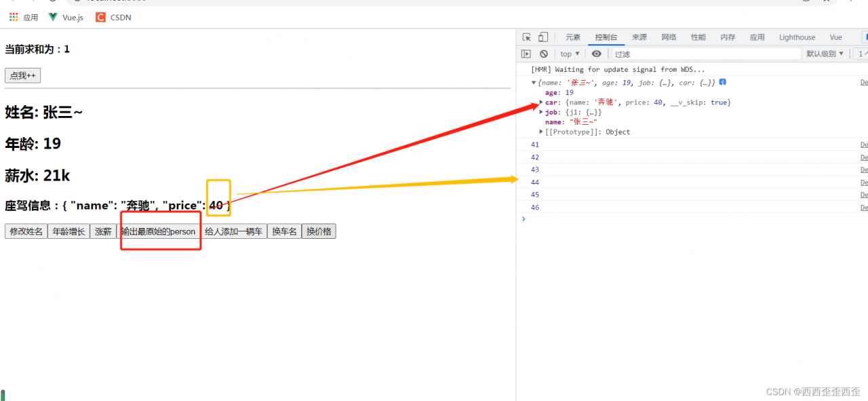
Task: Collapse the logged person object
Action: (534, 83)
